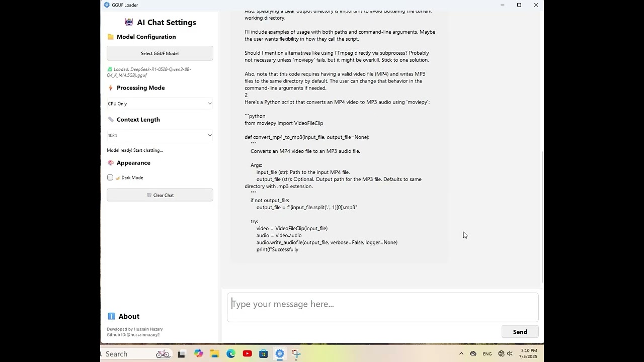Click the Clear Chat button

160,195
